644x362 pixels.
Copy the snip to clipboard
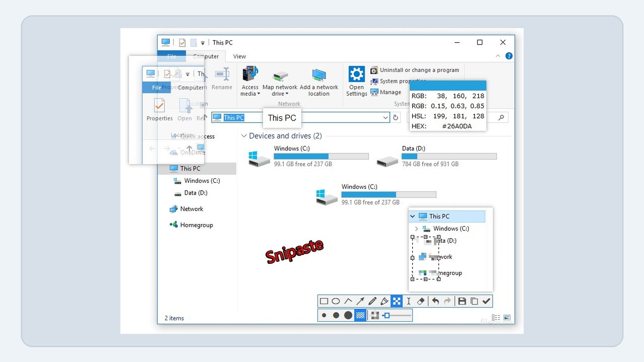click(x=474, y=301)
